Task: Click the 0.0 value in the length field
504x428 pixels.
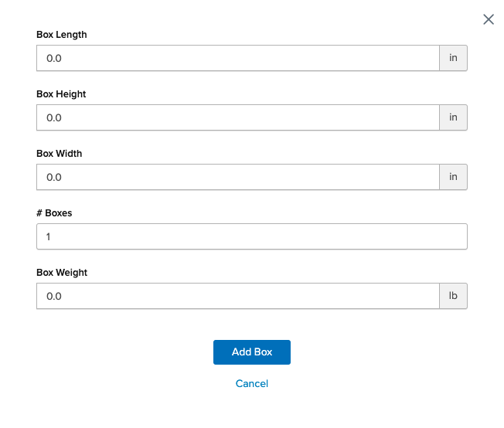Action: click(54, 58)
